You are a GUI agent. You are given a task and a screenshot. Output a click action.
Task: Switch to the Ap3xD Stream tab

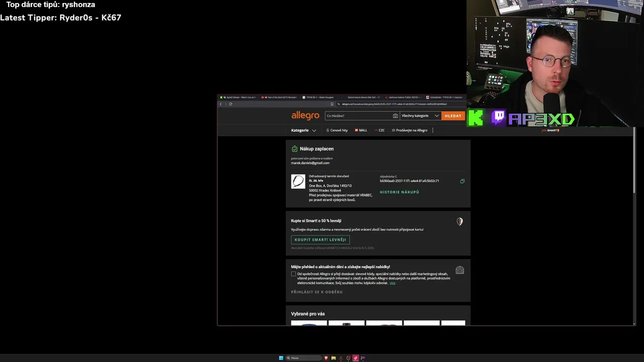pos(239,97)
